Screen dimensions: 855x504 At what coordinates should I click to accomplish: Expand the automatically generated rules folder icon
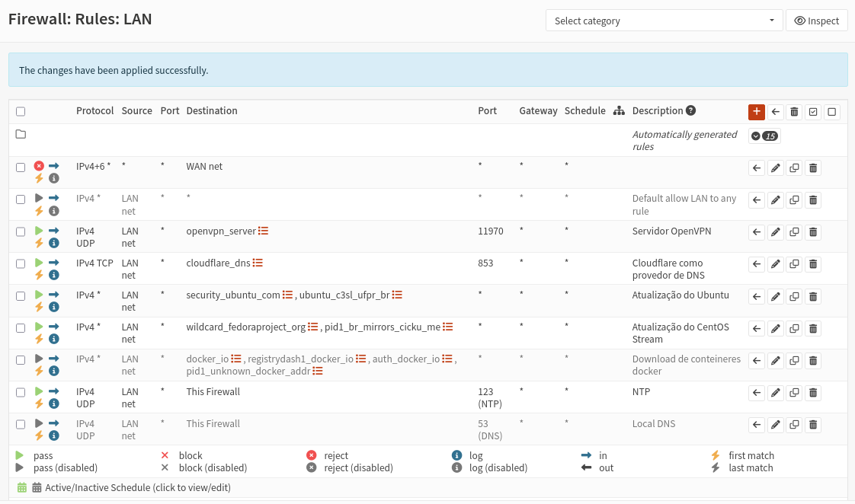tap(21, 135)
